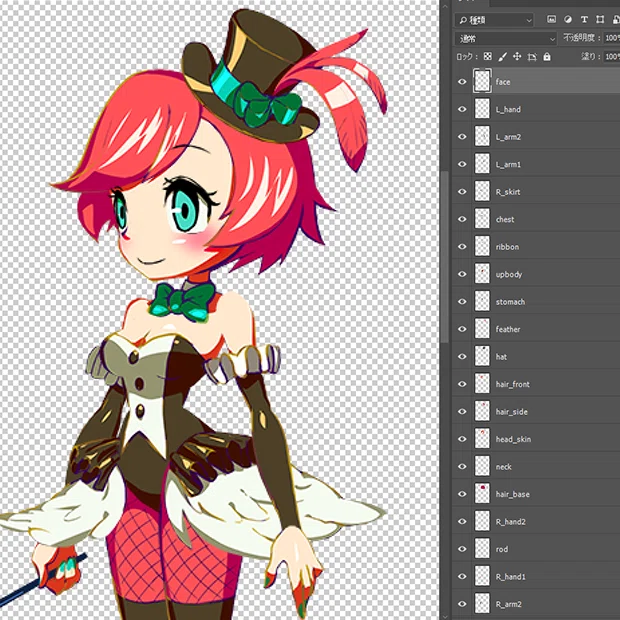Toggle visibility of hair_front layer
Screen dimensions: 620x620
pos(462,384)
